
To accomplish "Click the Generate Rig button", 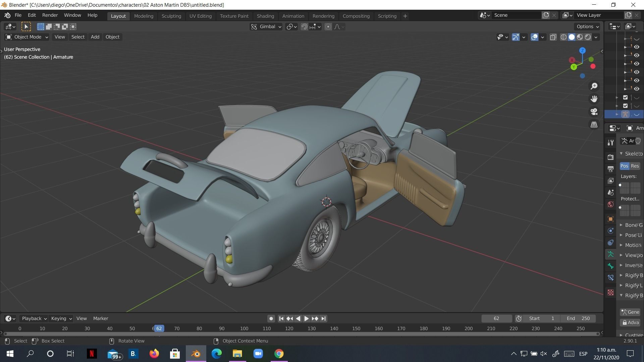I will coord(630,312).
